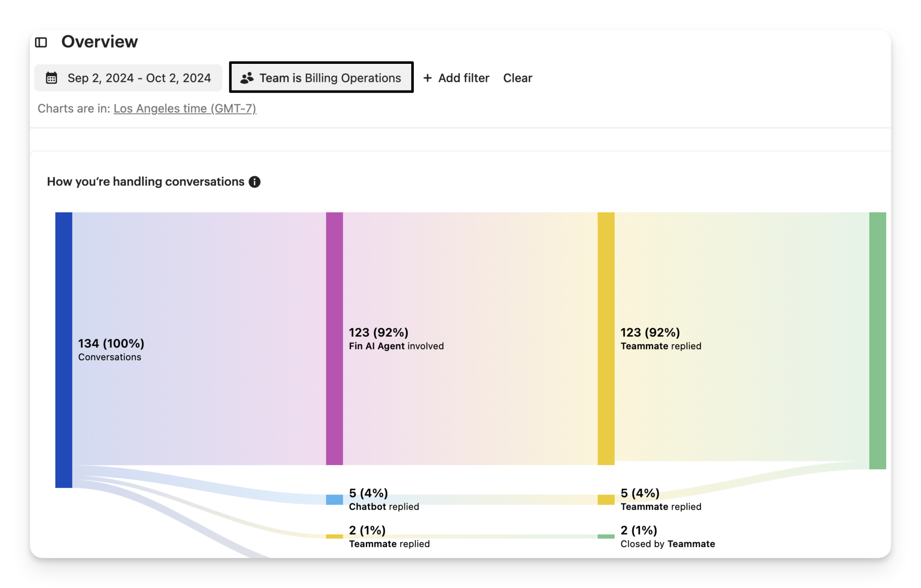Click the plus icon for Add filter

point(427,78)
